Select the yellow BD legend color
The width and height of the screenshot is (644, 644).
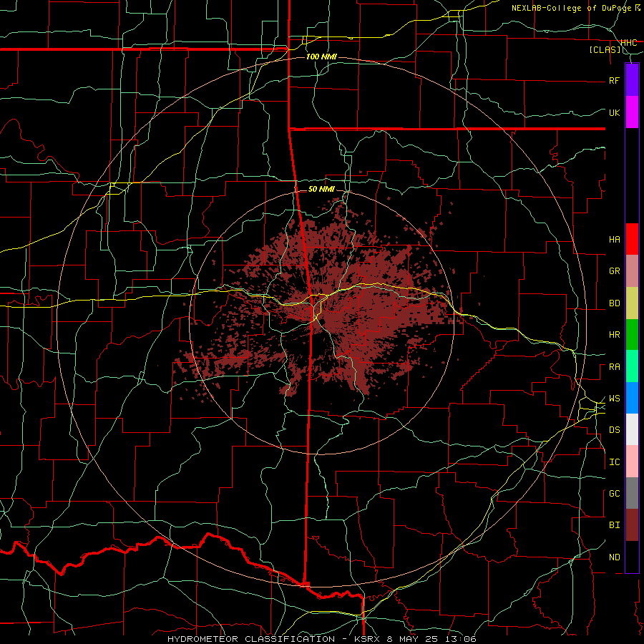632,303
